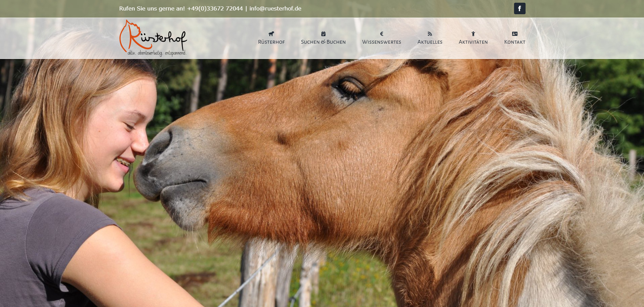
Task: Click the horse icon above Rüsterhof
Action: pyautogui.click(x=271, y=34)
